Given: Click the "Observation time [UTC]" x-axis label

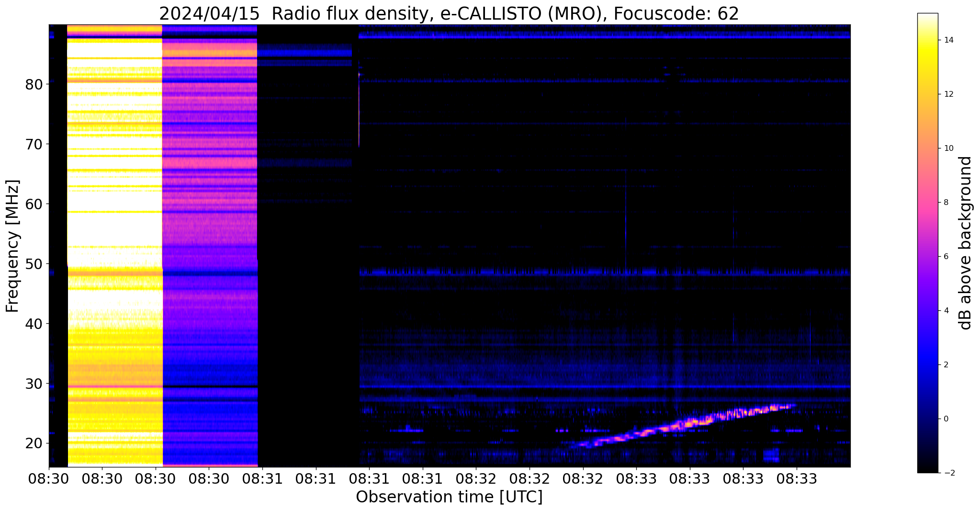Looking at the screenshot, I should [449, 497].
